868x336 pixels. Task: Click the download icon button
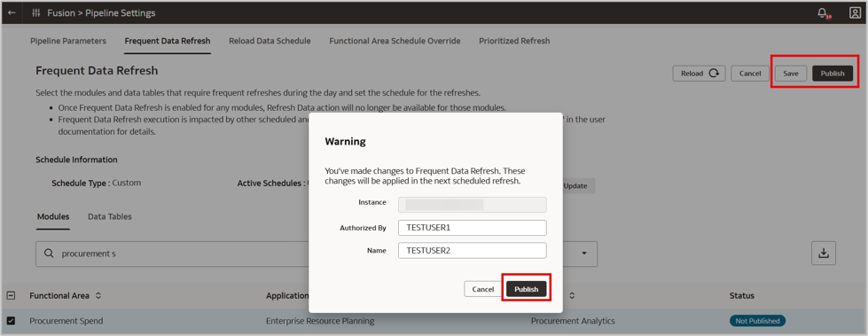(x=823, y=253)
